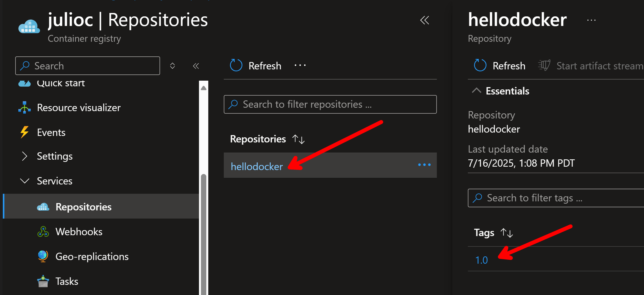Click the refresh icon in hellodocker toolbar

[x=480, y=65]
